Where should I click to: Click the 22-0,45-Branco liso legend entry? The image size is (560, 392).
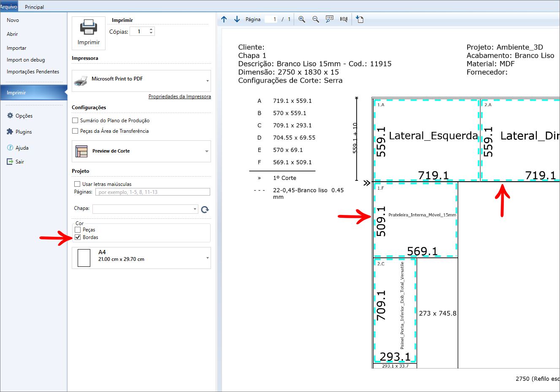299,193
